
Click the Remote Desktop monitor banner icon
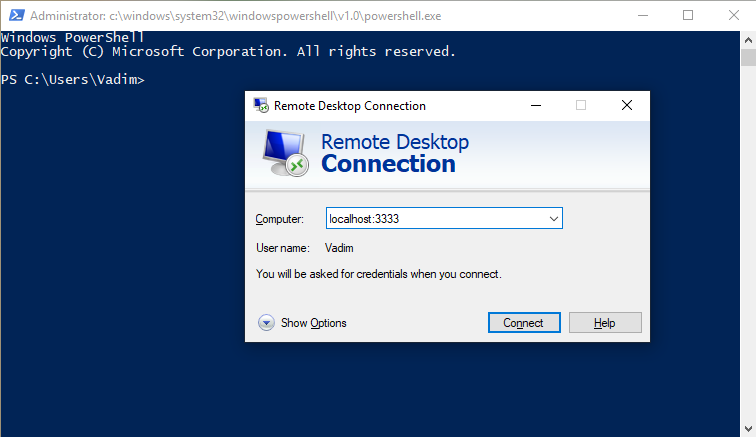coord(285,153)
